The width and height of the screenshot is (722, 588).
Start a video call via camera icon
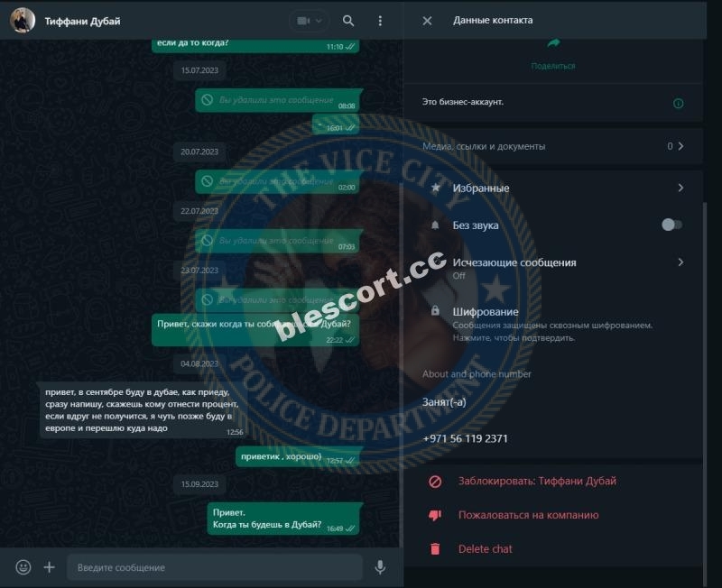(303, 21)
